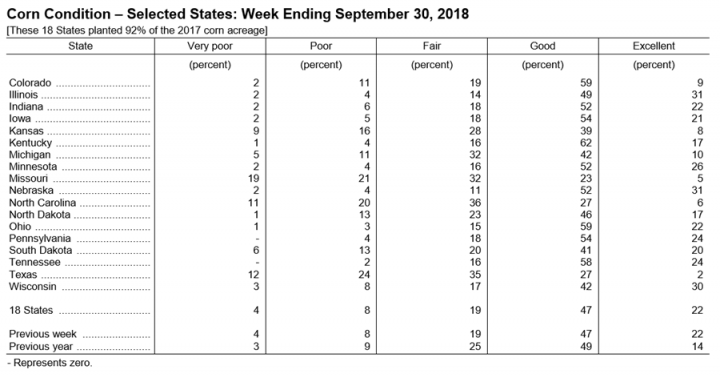Select the Previous week row label
This screenshot has height=378, width=720.
click(x=43, y=334)
